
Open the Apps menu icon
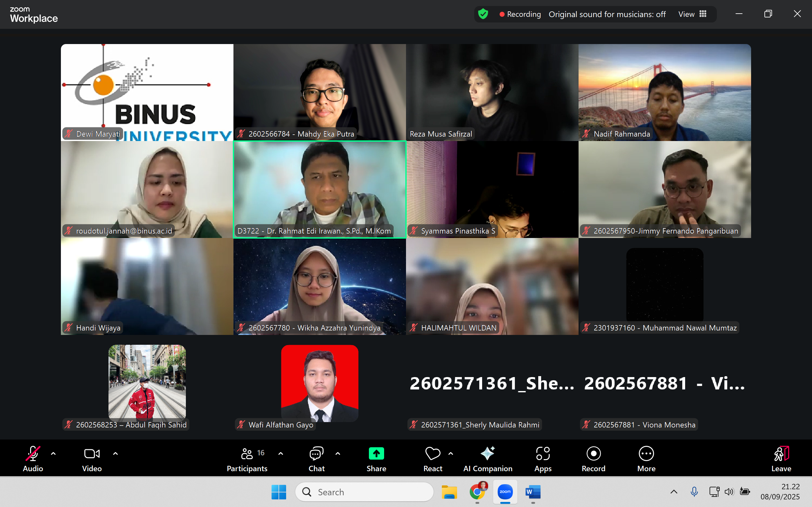(x=543, y=454)
